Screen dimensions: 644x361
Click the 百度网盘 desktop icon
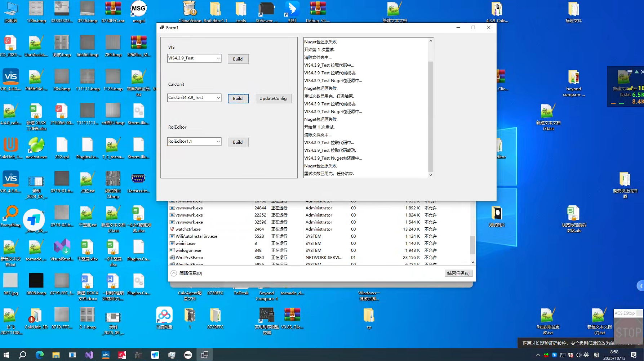164,318
